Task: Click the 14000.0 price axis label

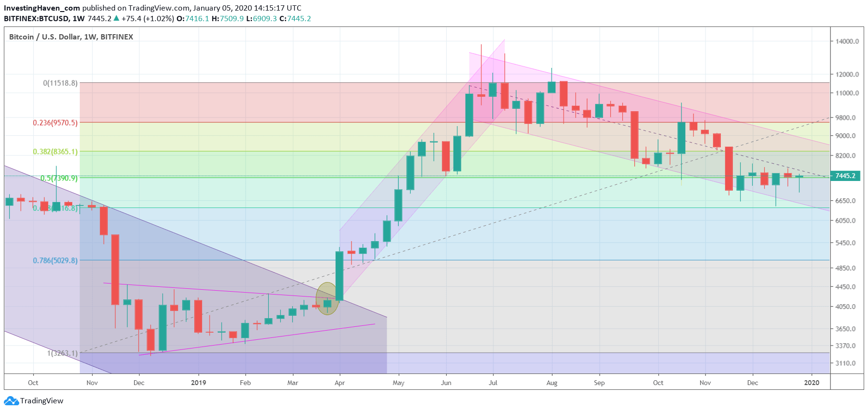Action: click(847, 41)
